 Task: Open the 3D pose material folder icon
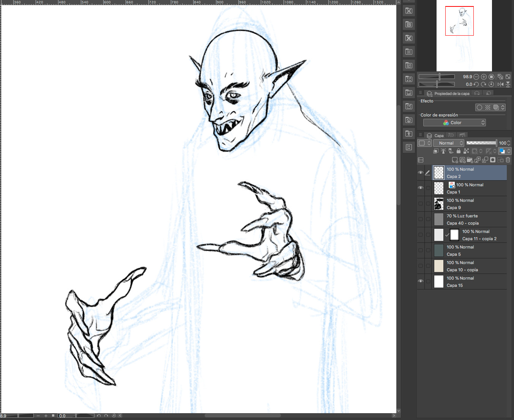(x=409, y=134)
